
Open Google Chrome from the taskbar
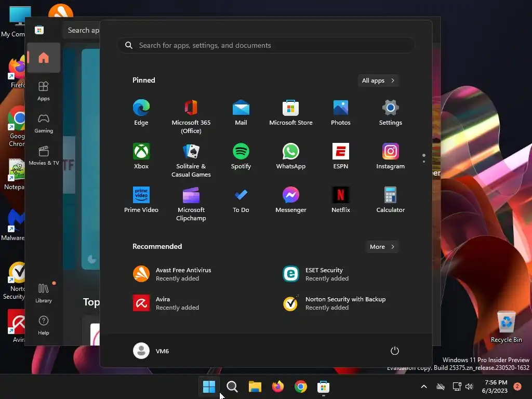(301, 387)
